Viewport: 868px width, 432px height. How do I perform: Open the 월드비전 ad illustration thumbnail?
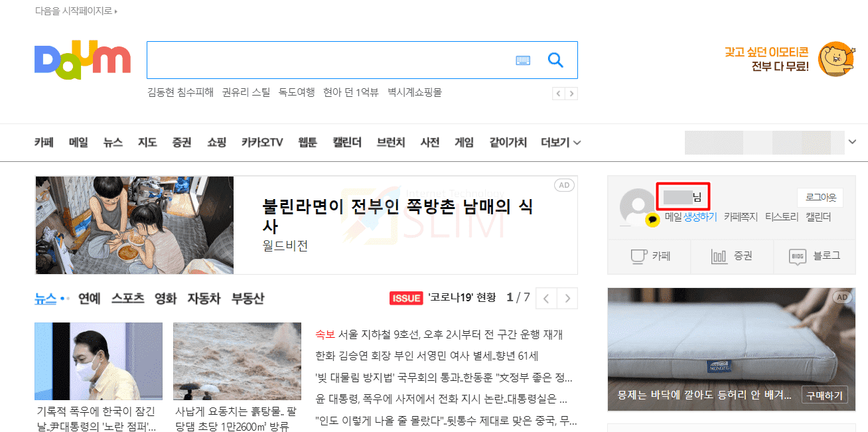point(135,225)
